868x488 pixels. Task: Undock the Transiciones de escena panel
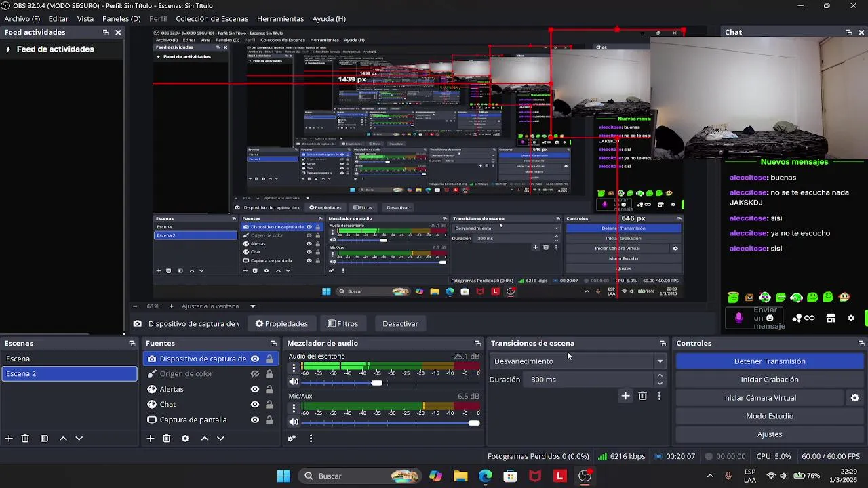663,344
